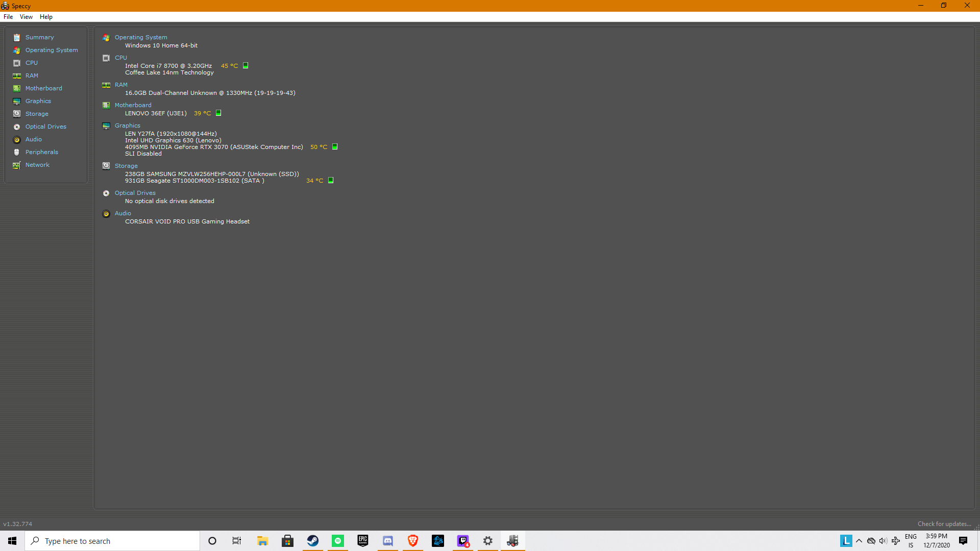
Task: Click the Peripherals mouse icon in the sidebar
Action: tap(17, 153)
